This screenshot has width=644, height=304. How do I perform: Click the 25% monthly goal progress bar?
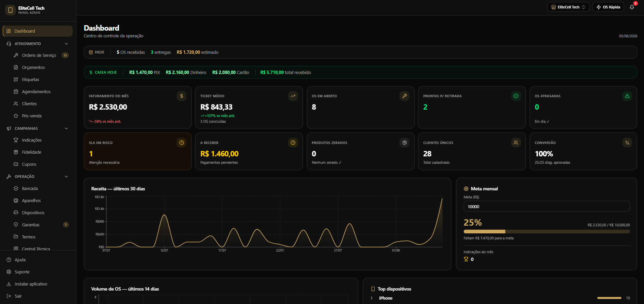pos(546,231)
